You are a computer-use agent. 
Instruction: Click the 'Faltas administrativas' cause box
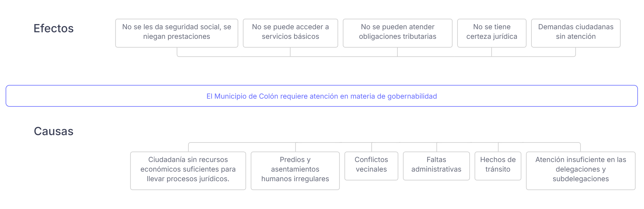tap(436, 166)
